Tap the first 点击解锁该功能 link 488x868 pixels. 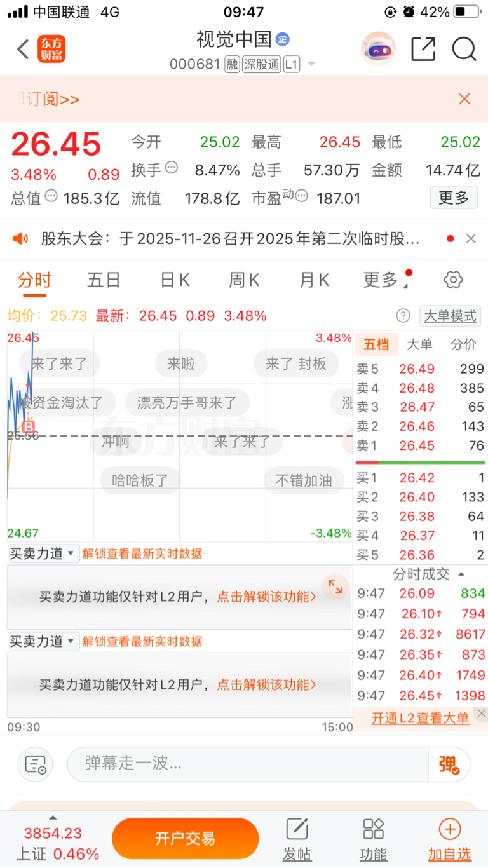pos(266,597)
